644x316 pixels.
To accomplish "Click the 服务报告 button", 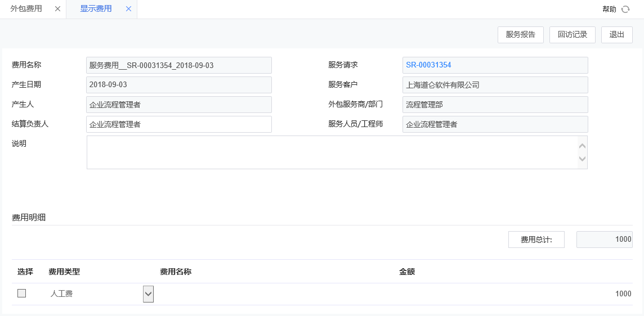I will click(x=520, y=35).
